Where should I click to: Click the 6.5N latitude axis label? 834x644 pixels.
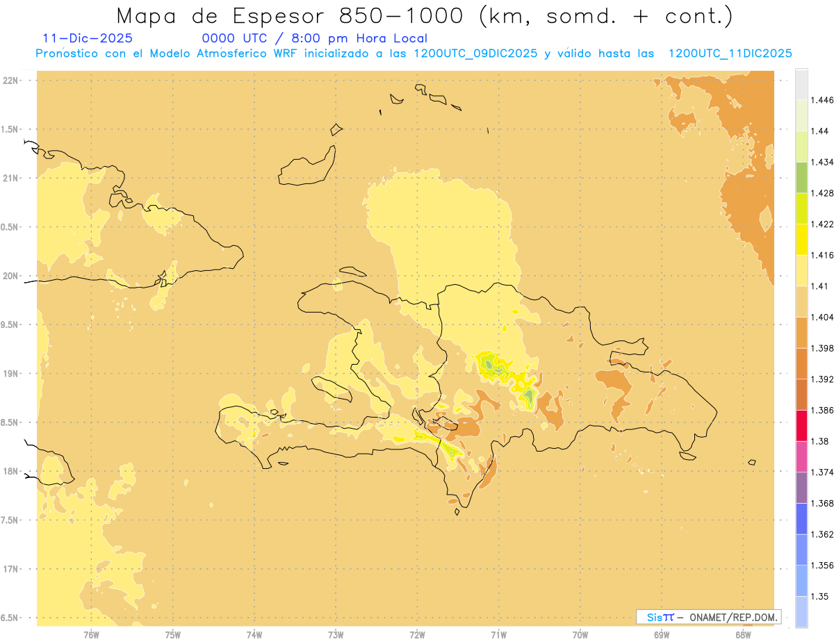[10, 618]
